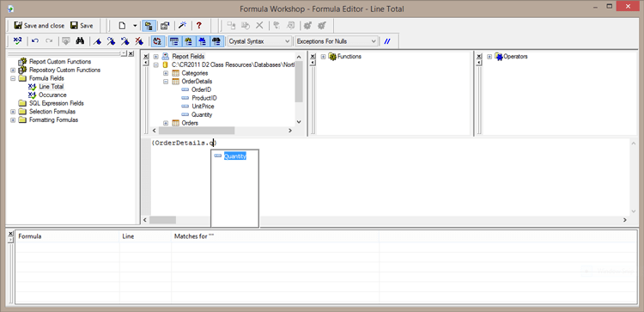Toggle the Show Find Results button
644x312 pixels.
pos(217,40)
